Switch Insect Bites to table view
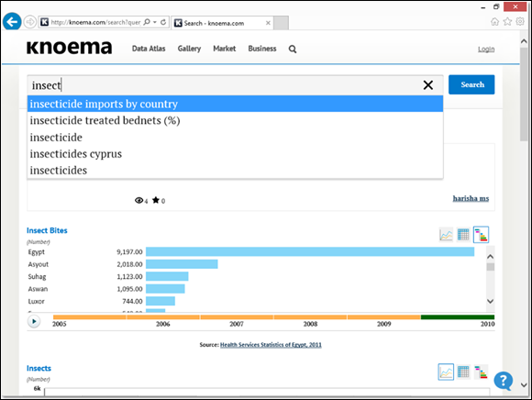This screenshot has height=400, width=532. click(x=463, y=235)
